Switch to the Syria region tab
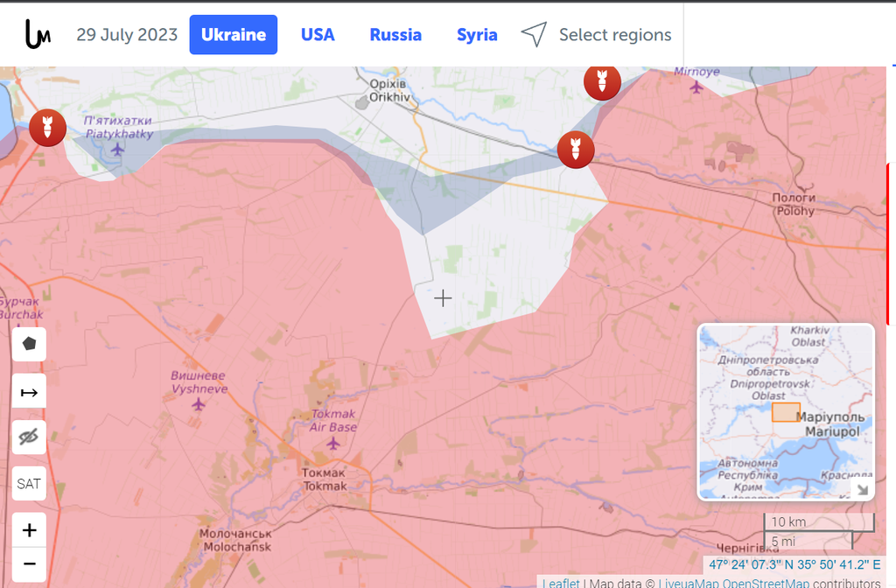 (477, 35)
